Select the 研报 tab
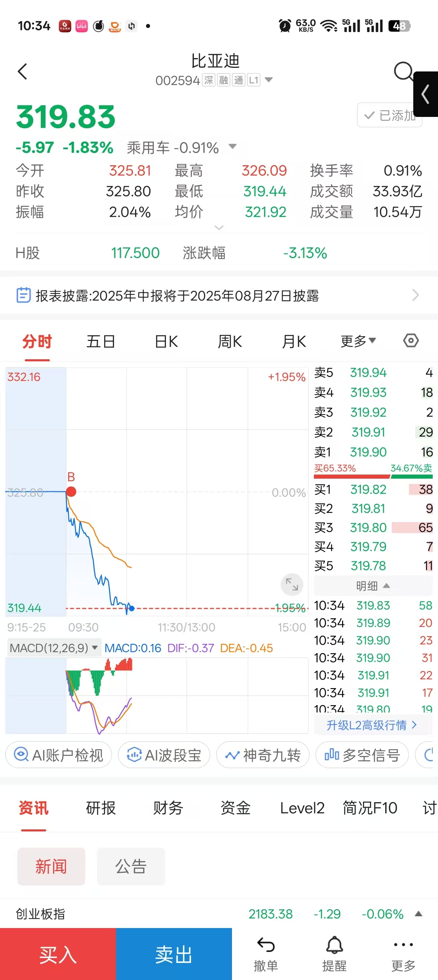 pos(101,808)
